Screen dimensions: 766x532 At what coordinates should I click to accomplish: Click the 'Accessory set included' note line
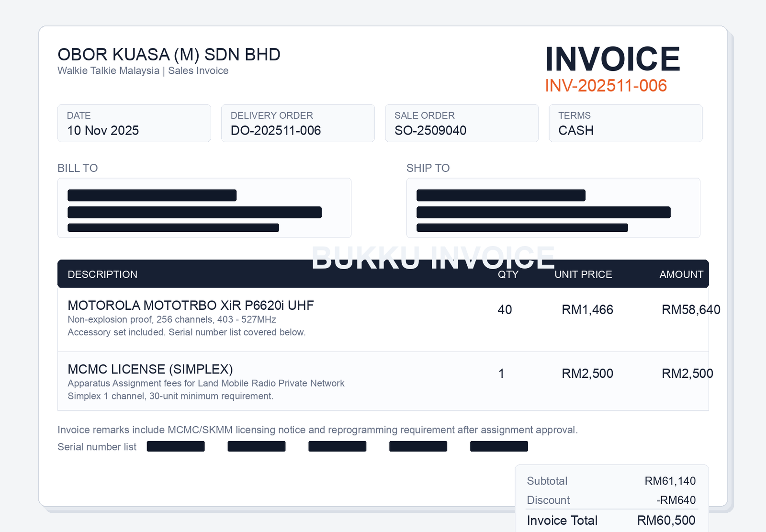click(x=187, y=332)
